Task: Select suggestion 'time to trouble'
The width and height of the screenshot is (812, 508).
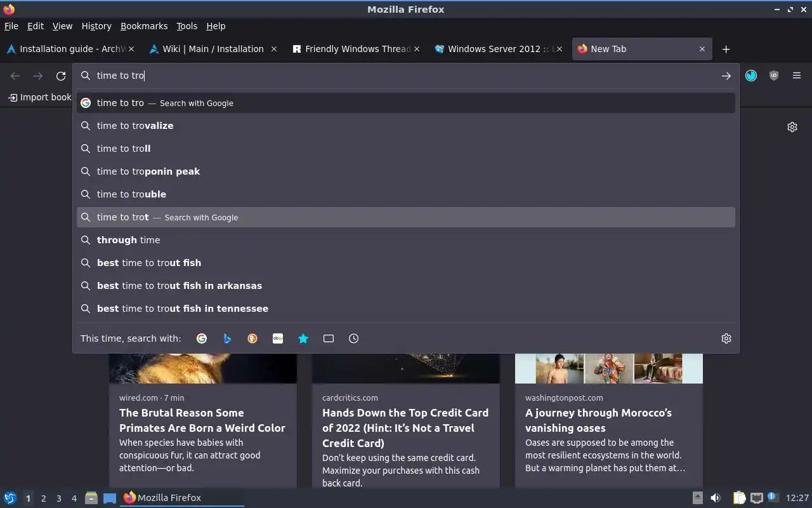Action: coord(406,194)
